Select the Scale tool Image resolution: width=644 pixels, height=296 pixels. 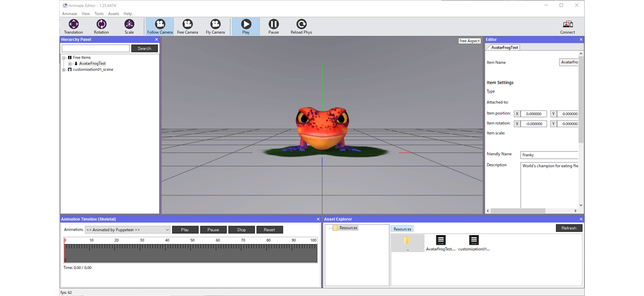pyautogui.click(x=129, y=26)
